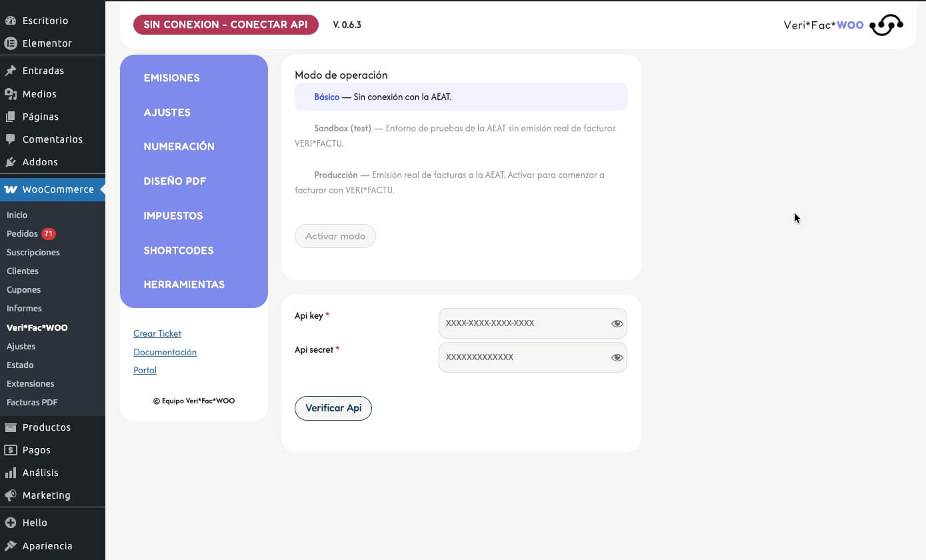Click the Productos box icon

click(x=11, y=427)
